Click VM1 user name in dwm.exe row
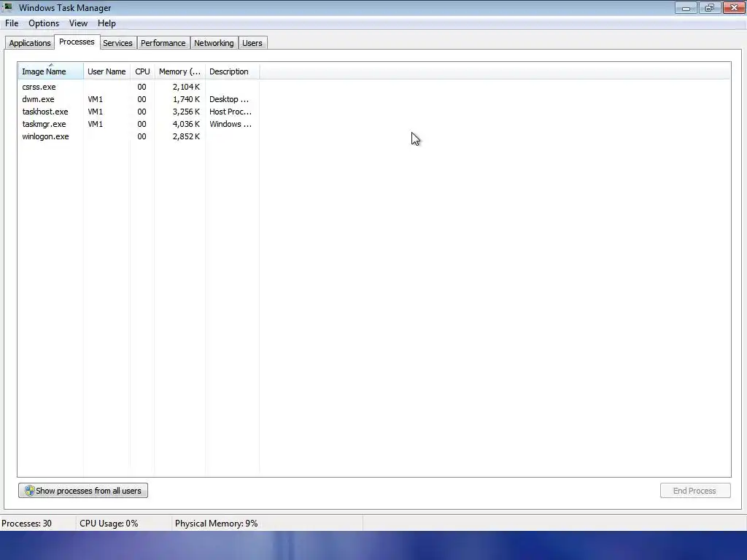 point(96,99)
